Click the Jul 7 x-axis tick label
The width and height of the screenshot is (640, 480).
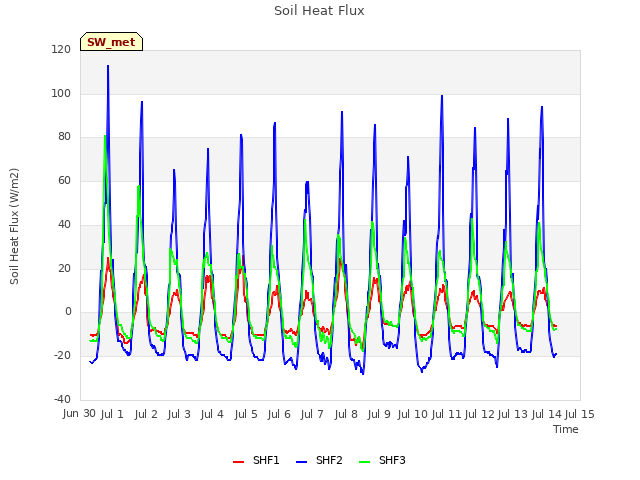click(312, 414)
